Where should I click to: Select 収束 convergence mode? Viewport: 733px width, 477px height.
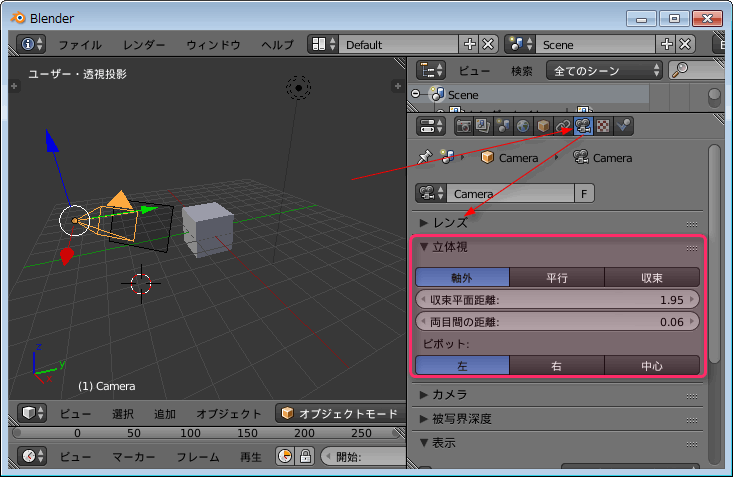(x=652, y=277)
